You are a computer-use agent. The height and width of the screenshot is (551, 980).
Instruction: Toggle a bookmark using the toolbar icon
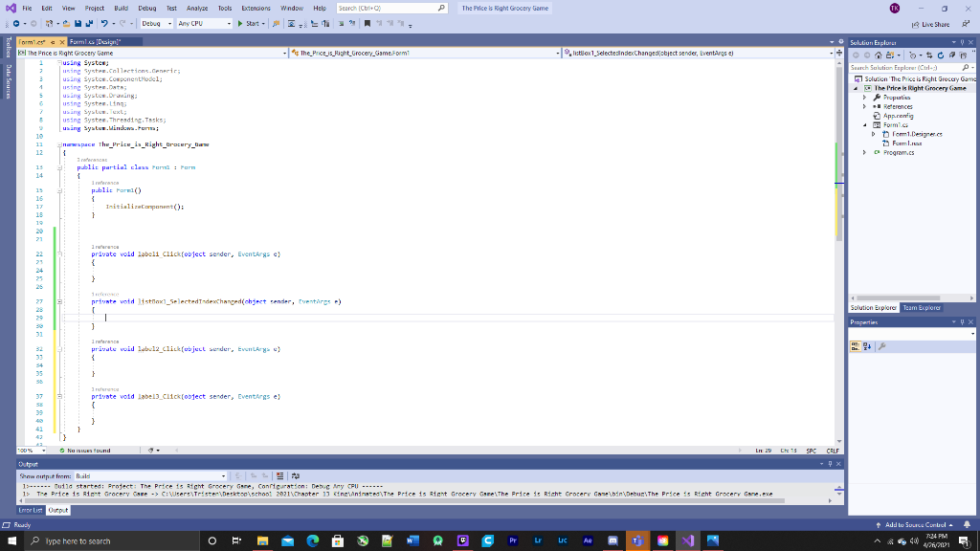367,23
